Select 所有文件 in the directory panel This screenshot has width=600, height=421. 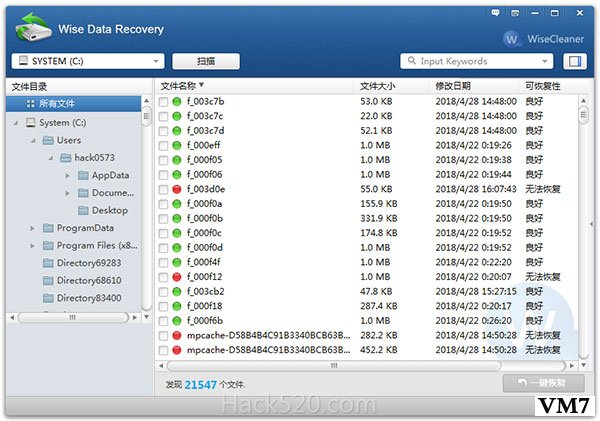[x=73, y=104]
